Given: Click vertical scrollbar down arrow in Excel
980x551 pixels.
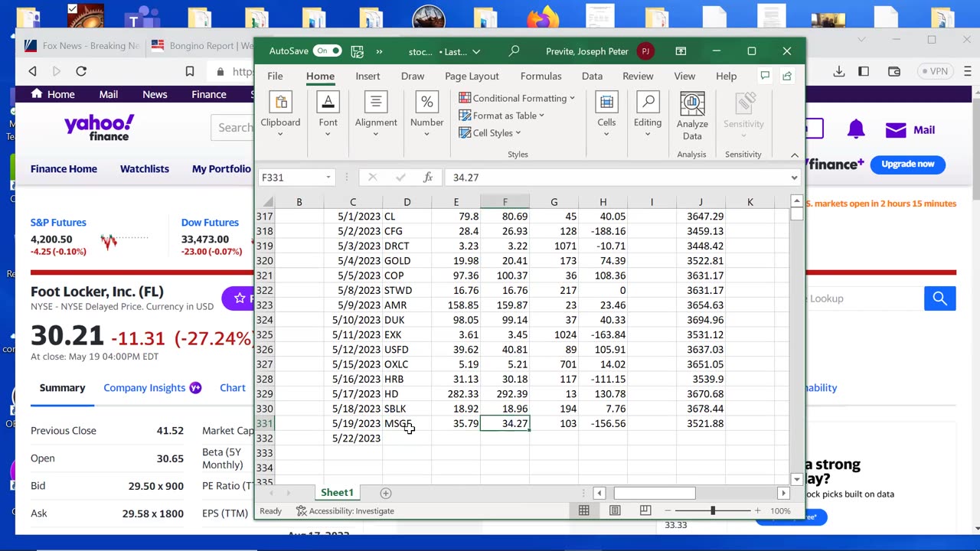Looking at the screenshot, I should tap(796, 479).
